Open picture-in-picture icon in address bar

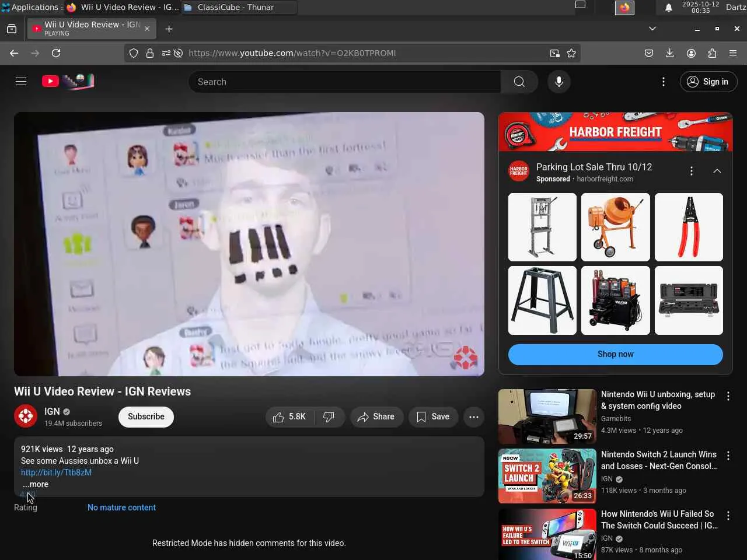pos(554,53)
